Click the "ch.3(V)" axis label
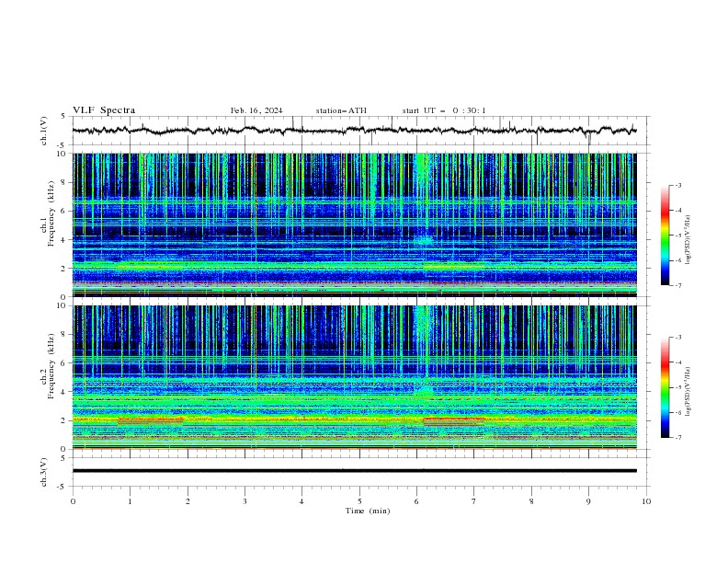This screenshot has height=563, width=728. click(x=44, y=472)
